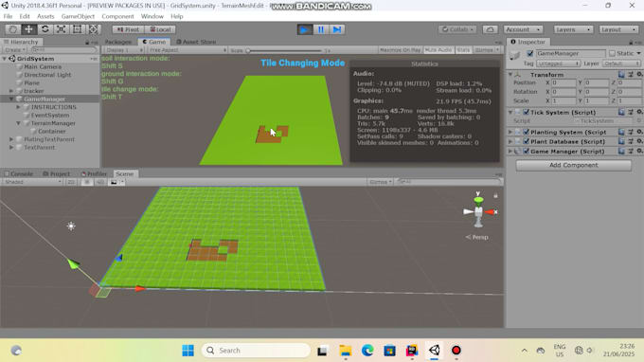Toggle 2D mode in Scene view

click(71, 182)
